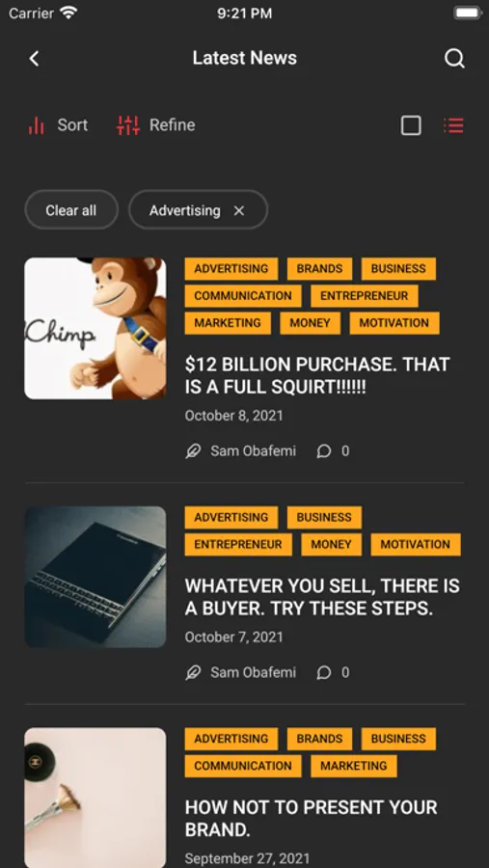Image resolution: width=489 pixels, height=868 pixels.
Task: Open "HOW NOT TO PRESENT YOUR BRAND"
Action: coord(312,818)
